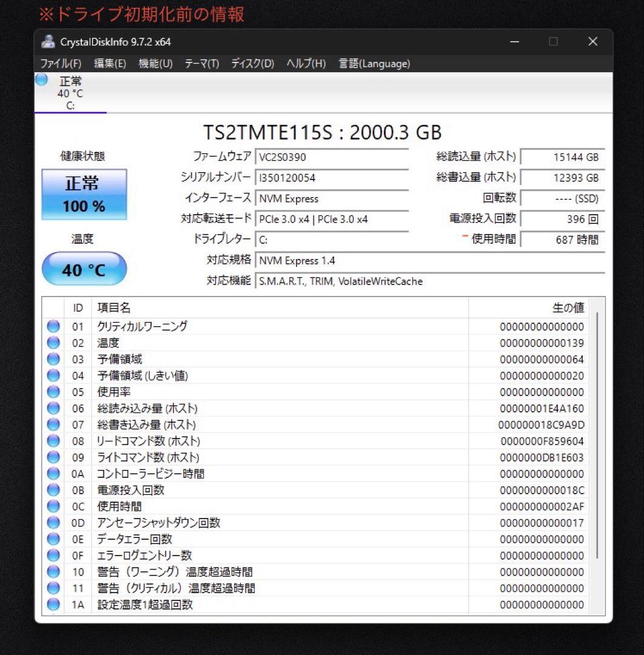Image resolution: width=644 pixels, height=655 pixels.
Task: Open the ディスク(D) menu
Action: (253, 64)
